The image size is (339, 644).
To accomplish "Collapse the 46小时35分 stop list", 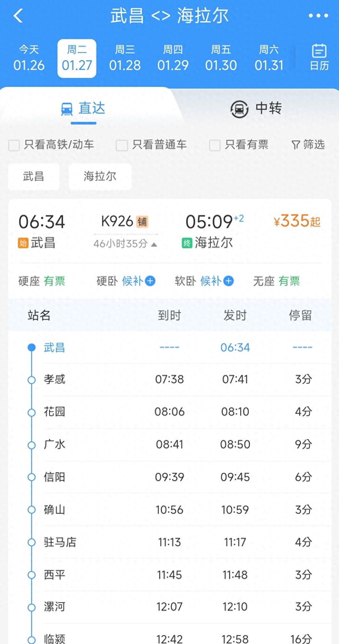I will pyautogui.click(x=125, y=244).
